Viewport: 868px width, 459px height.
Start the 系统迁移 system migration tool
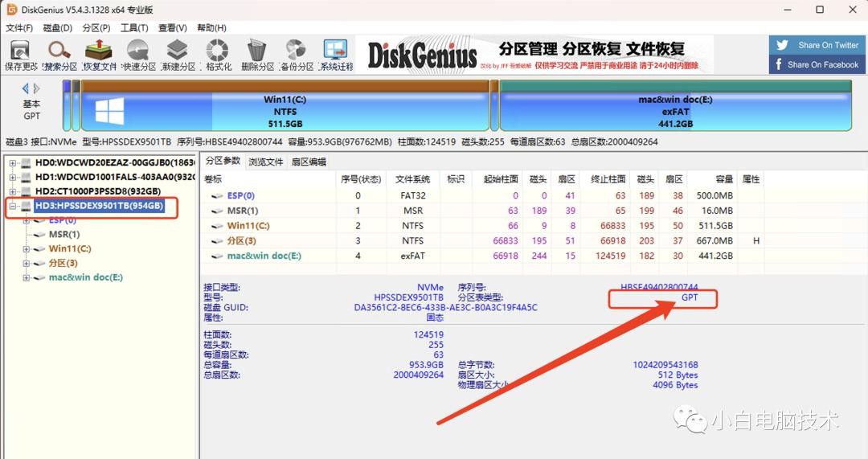[335, 54]
